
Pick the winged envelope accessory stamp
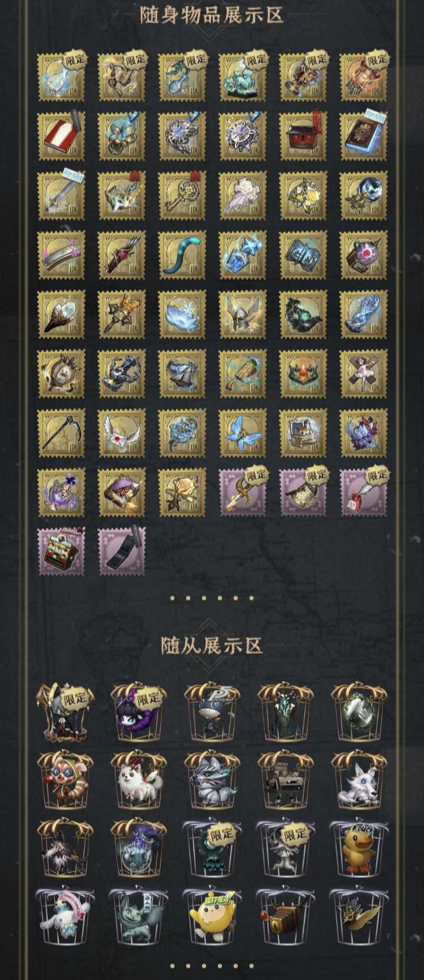click(x=122, y=433)
